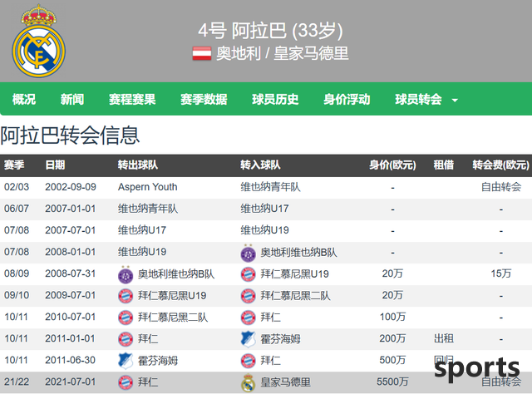Viewport: 532px width, 394px height.
Task: Click the 奥地利 nationality link
Action: (239, 54)
